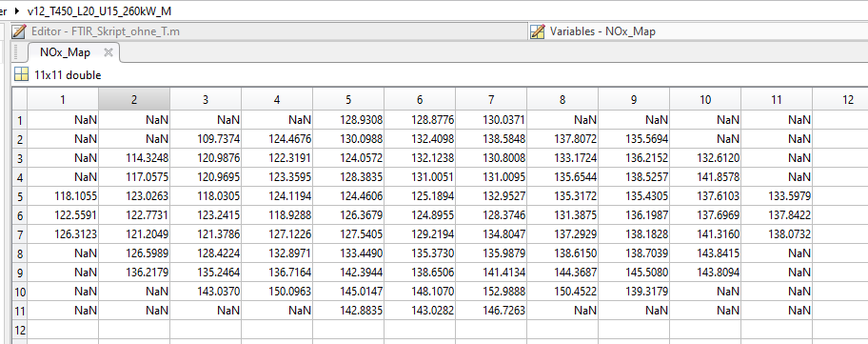The image size is (868, 344).
Task: Select row header 7
Action: tap(19, 234)
